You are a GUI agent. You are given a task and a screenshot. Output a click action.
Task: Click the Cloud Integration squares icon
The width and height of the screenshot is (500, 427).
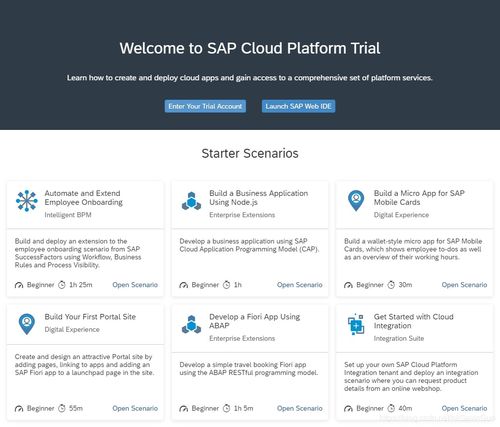tap(356, 324)
